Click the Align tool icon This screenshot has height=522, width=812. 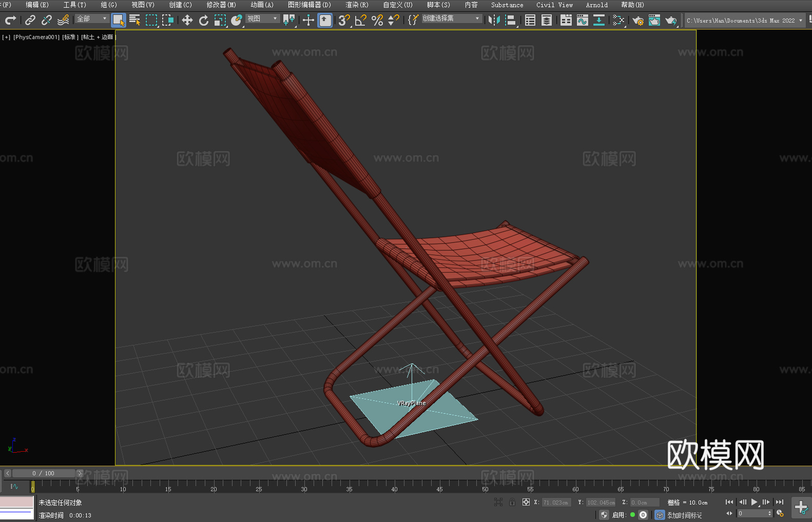(511, 20)
